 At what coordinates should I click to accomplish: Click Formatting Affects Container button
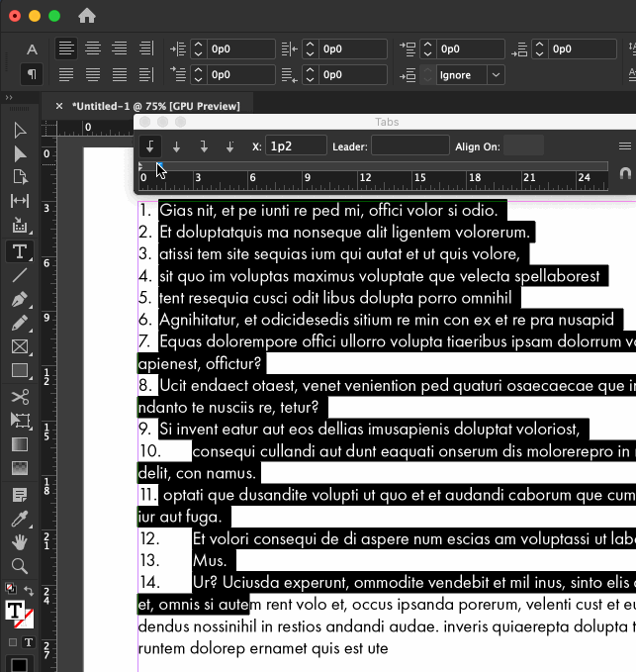click(13, 642)
